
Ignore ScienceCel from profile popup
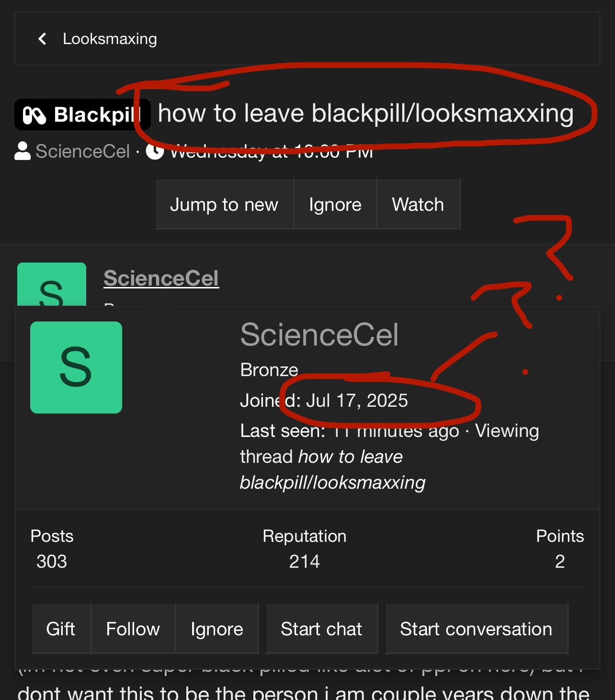[217, 629]
